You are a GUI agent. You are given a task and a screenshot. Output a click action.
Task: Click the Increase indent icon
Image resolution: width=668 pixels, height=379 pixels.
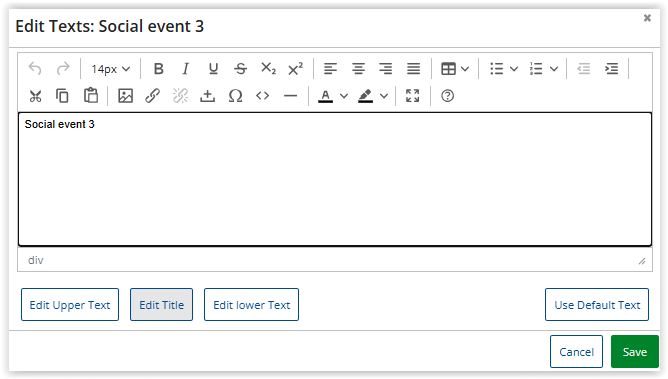click(611, 69)
